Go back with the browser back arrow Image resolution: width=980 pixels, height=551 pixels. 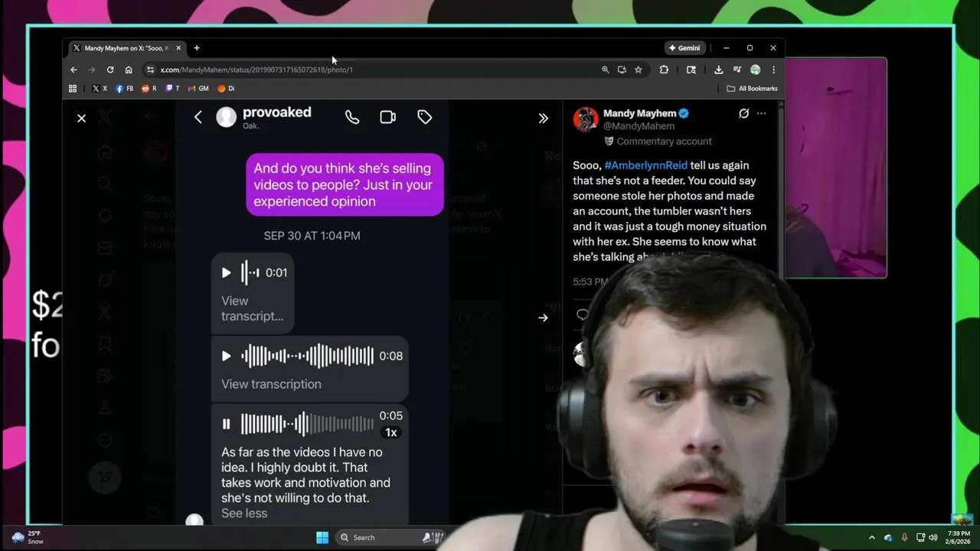click(73, 70)
